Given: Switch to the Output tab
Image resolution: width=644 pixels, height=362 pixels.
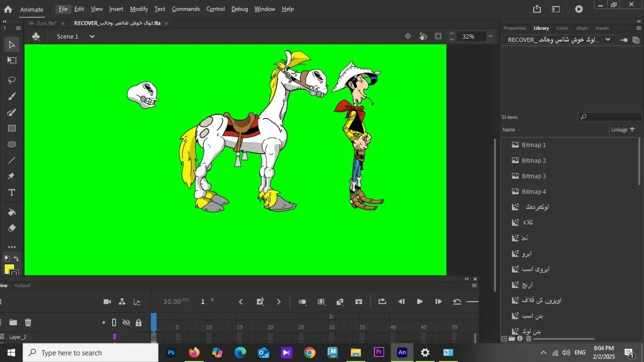Looking at the screenshot, I should pyautogui.click(x=22, y=285).
